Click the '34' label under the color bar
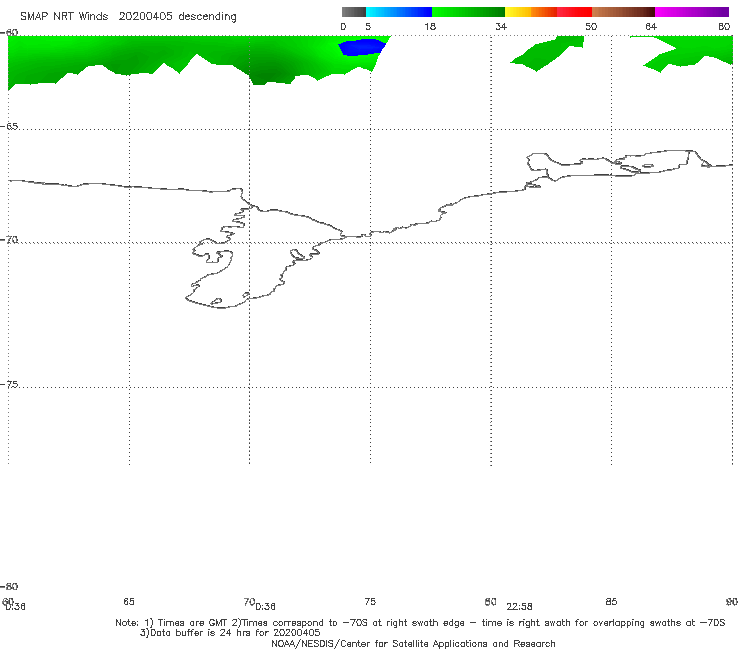Image resolution: width=740 pixels, height=650 pixels. click(x=501, y=27)
